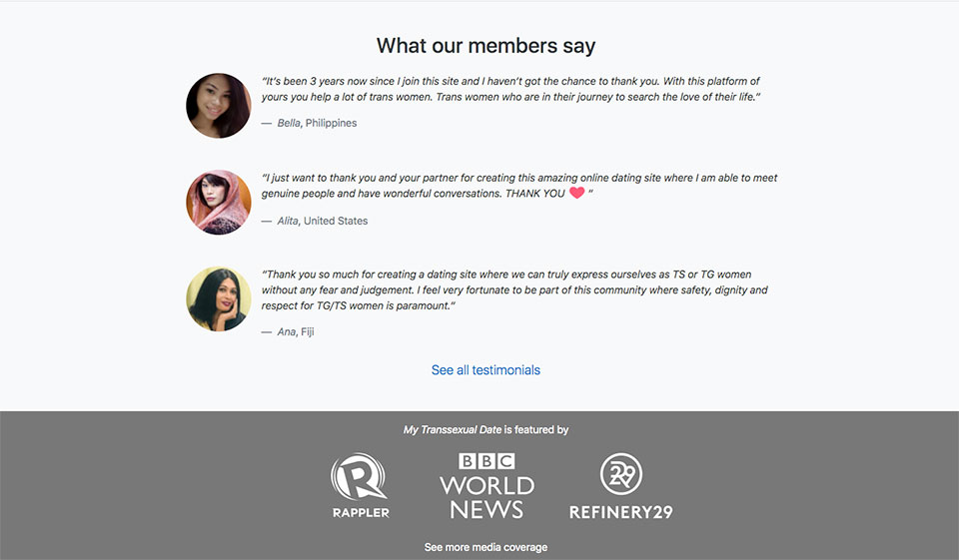959x560 pixels.
Task: Select the WORLD NEWS logo text
Action: tap(486, 497)
